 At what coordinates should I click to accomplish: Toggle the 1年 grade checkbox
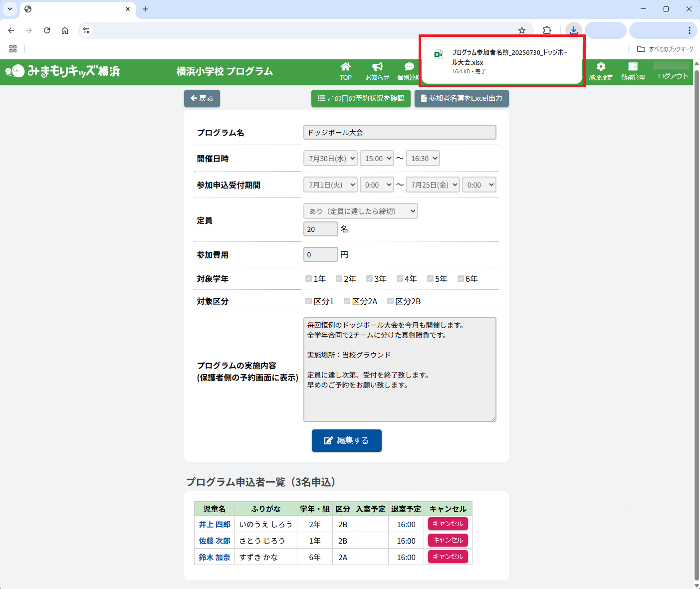(x=309, y=279)
